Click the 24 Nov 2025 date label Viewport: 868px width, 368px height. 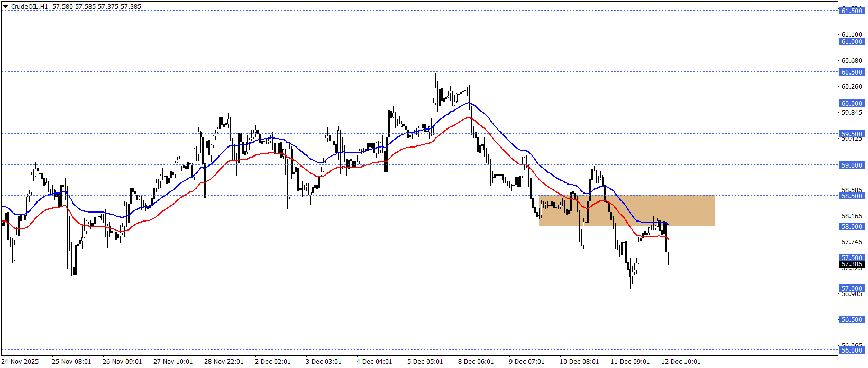coord(20,362)
